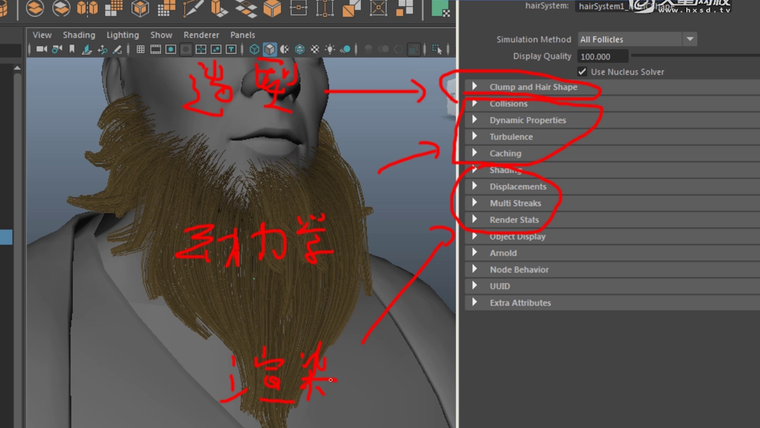Enable smooth shade all display icon
The image size is (760, 428).
(x=271, y=49)
